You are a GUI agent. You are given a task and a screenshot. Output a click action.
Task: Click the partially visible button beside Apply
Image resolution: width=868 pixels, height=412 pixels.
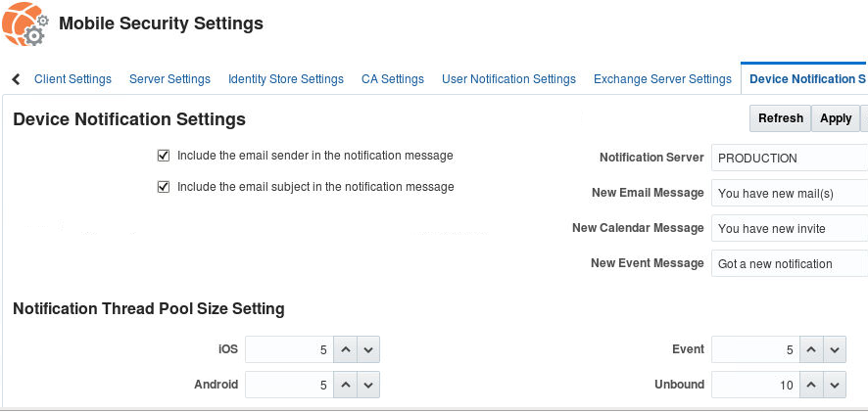click(x=864, y=118)
